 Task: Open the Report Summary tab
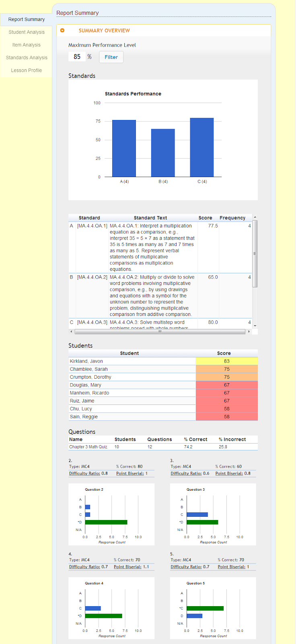point(26,19)
